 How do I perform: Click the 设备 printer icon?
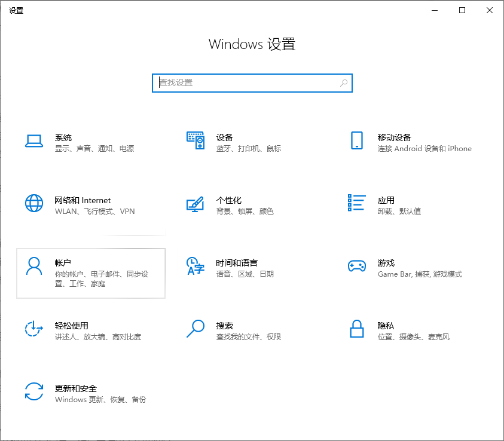click(195, 140)
